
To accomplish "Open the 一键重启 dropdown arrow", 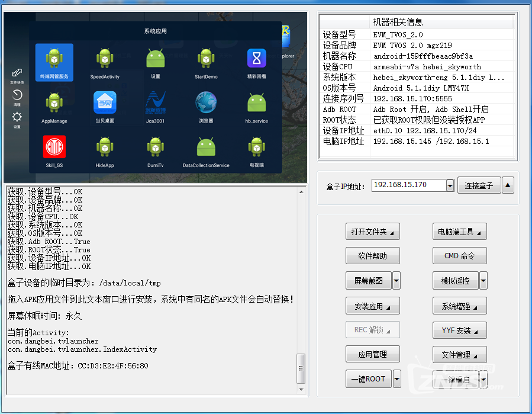I will 483,380.
